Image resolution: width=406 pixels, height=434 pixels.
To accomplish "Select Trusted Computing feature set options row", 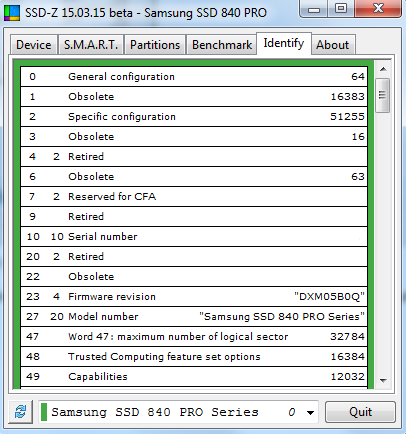I will 194,357.
